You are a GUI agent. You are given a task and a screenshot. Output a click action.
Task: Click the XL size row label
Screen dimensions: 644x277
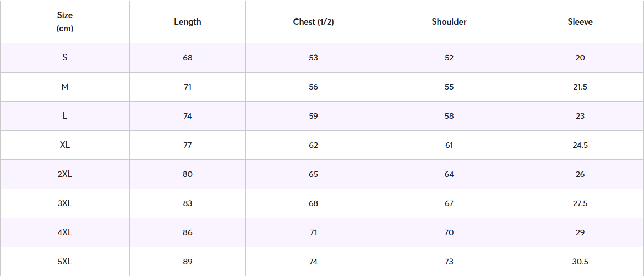65,145
